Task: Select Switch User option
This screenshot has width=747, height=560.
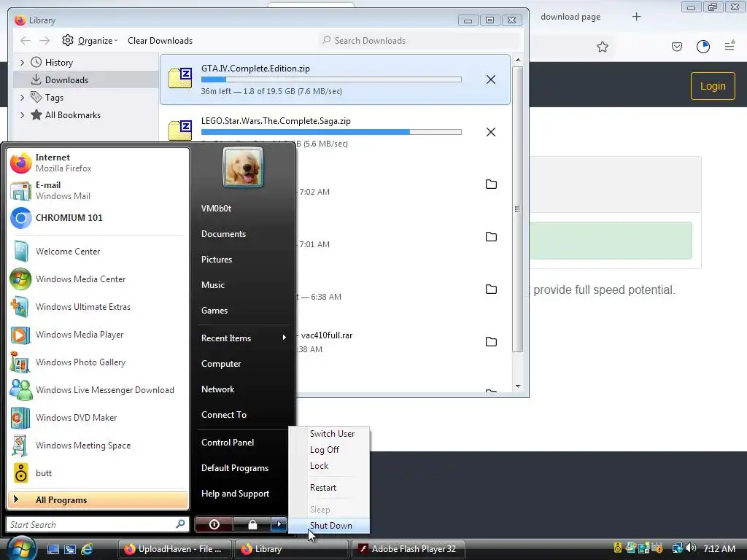Action: 332,434
